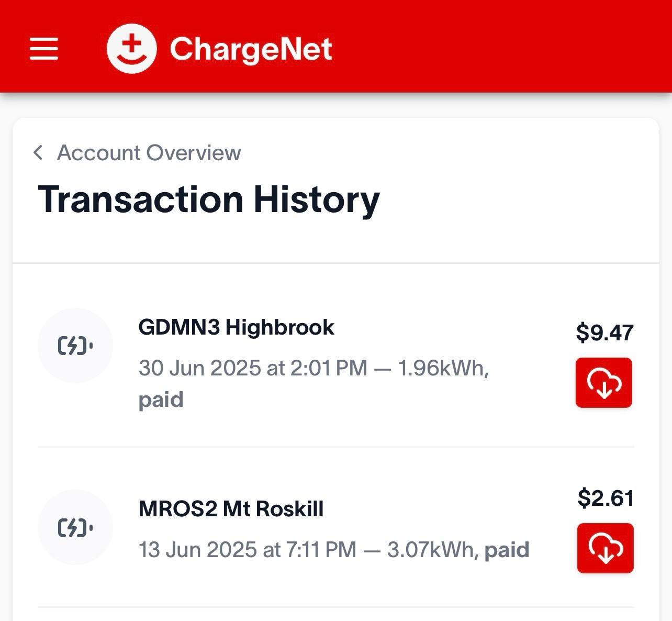Go back to Account Overview

pyautogui.click(x=149, y=153)
